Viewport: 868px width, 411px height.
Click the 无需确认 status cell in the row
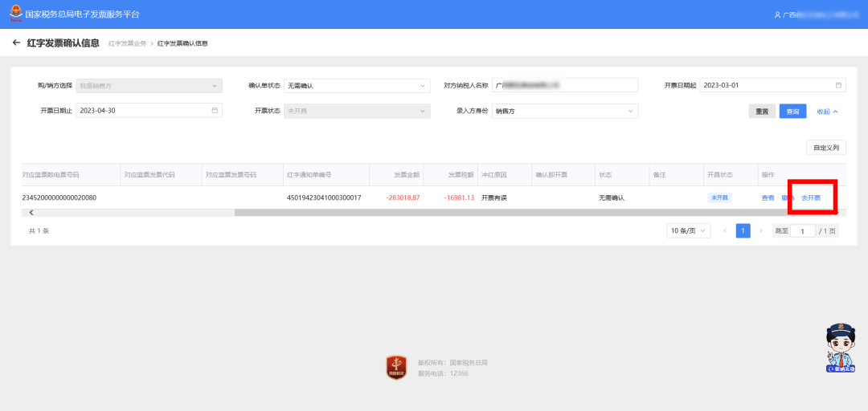[x=611, y=197]
